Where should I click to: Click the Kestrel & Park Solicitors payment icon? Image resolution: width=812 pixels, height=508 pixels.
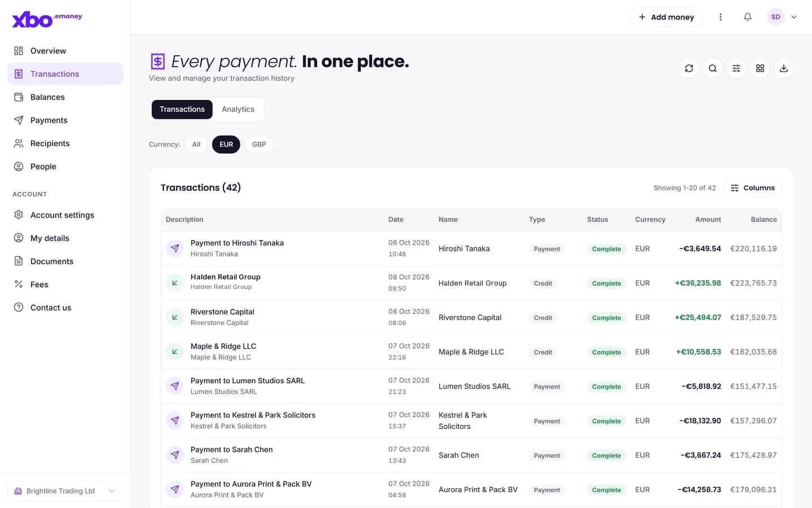point(175,421)
